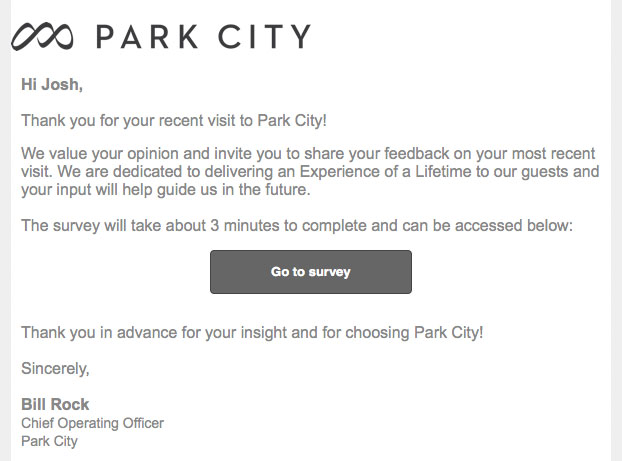622x461 pixels.
Task: Click 'Park City' under the officer title
Action: tap(50, 441)
